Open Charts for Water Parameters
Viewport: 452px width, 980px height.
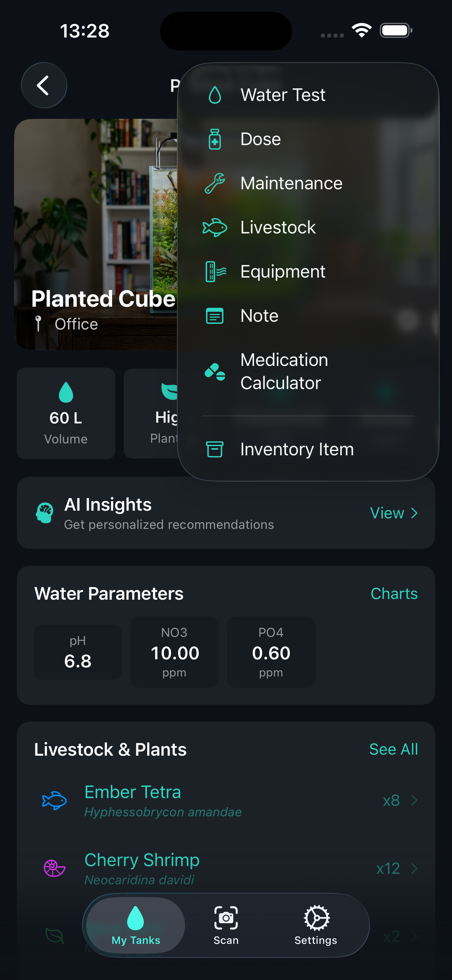394,593
